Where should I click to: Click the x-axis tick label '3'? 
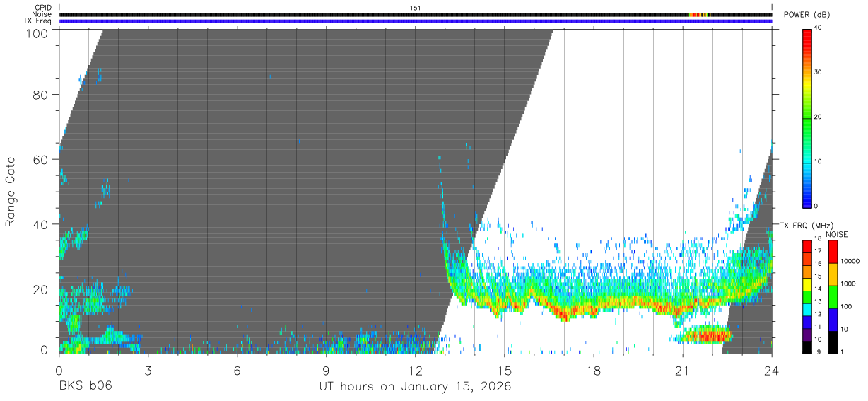point(148,371)
